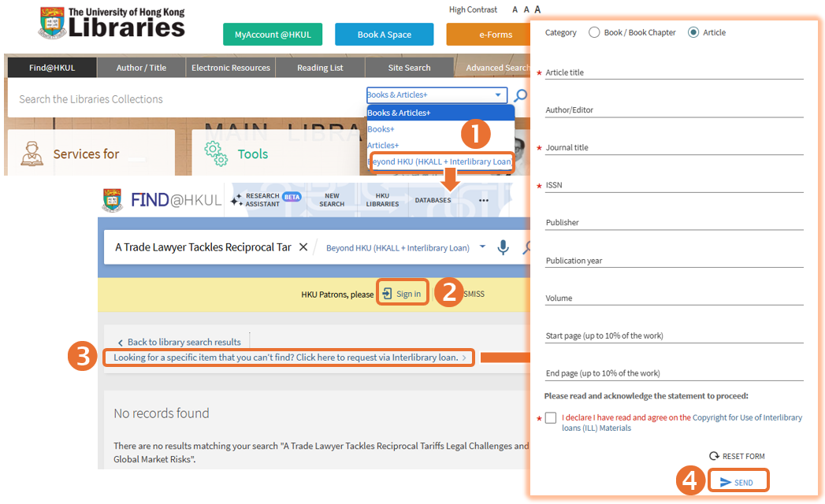The height and width of the screenshot is (504, 825).
Task: Click the largest text size A
Action: click(537, 9)
